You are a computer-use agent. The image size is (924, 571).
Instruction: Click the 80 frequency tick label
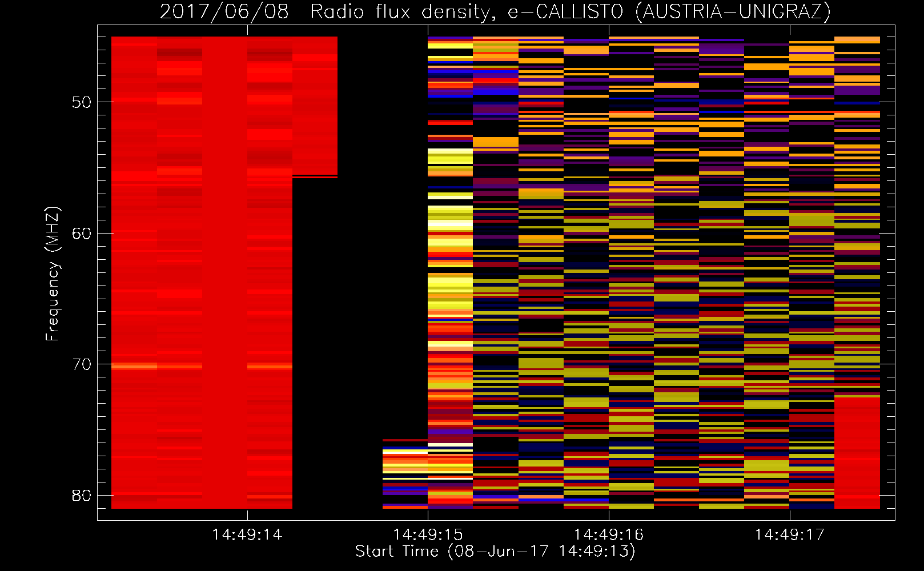[x=82, y=496]
